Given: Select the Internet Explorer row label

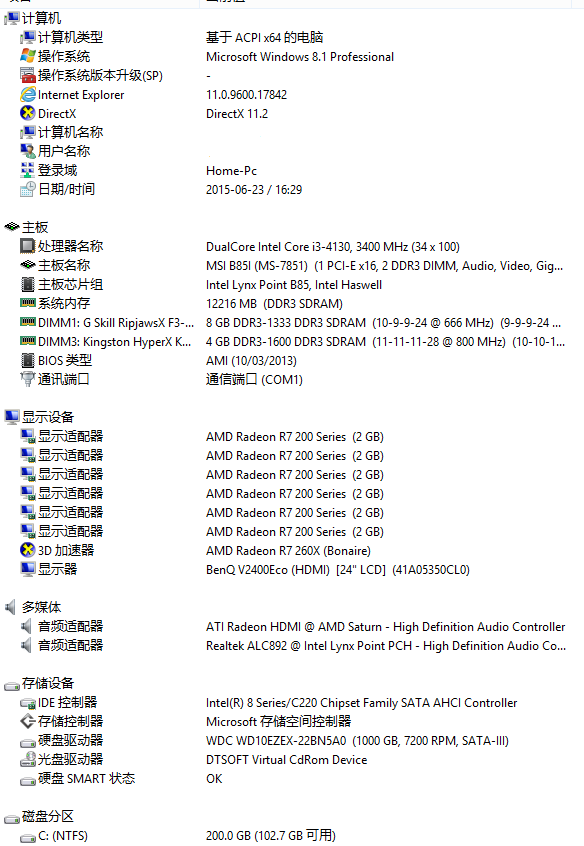Looking at the screenshot, I should tap(81, 94).
